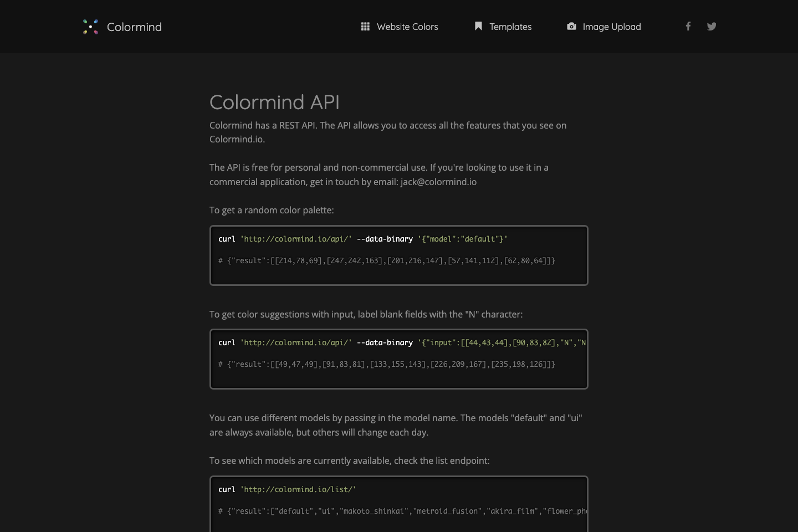Open the Website Colors navigation item
Viewport: 798px width, 532px height.
click(x=407, y=27)
